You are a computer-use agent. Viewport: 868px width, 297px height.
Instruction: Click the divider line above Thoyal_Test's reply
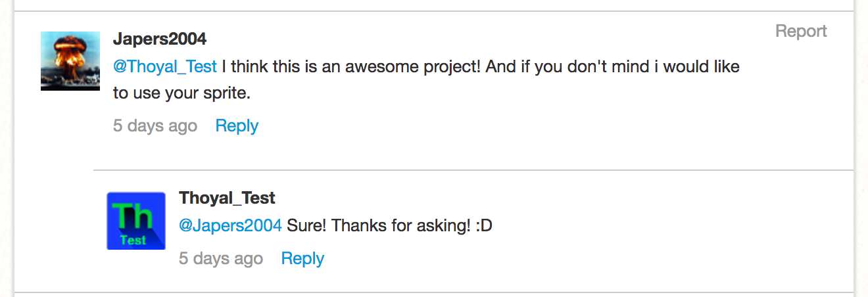pos(473,170)
